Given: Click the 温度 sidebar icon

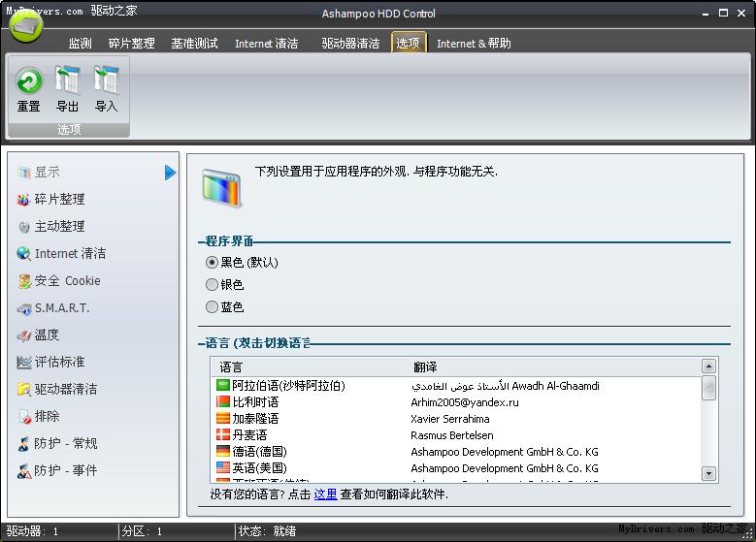Looking at the screenshot, I should tap(23, 335).
